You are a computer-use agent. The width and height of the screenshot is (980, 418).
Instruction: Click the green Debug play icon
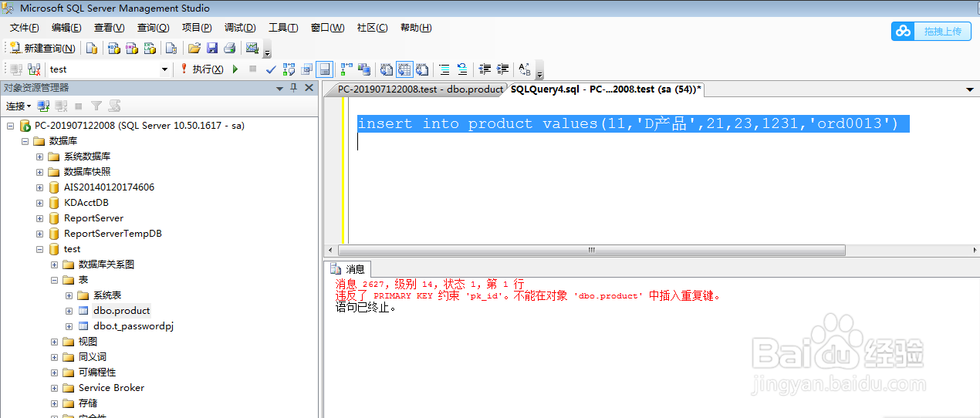[235, 69]
